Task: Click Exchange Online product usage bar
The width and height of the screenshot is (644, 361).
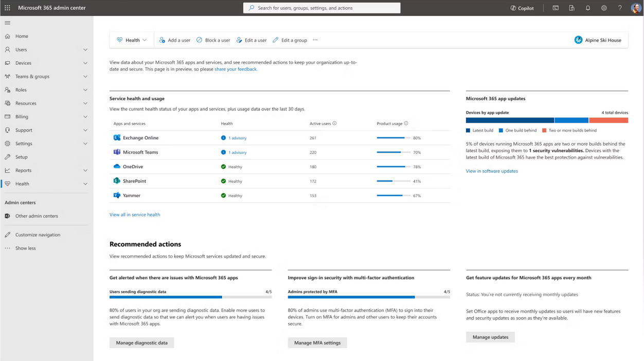Action: 393,138
